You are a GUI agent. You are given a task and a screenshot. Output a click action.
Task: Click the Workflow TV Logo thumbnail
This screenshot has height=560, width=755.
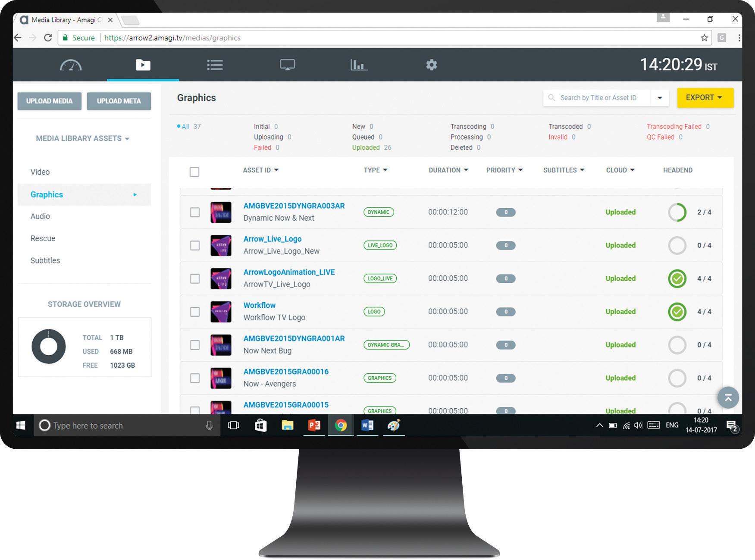coord(221,312)
